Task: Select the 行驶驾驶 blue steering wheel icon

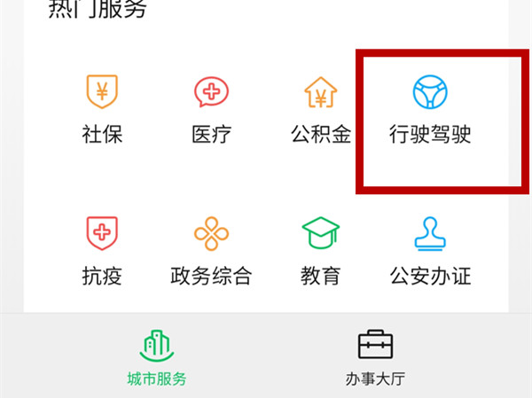Action: click(430, 92)
